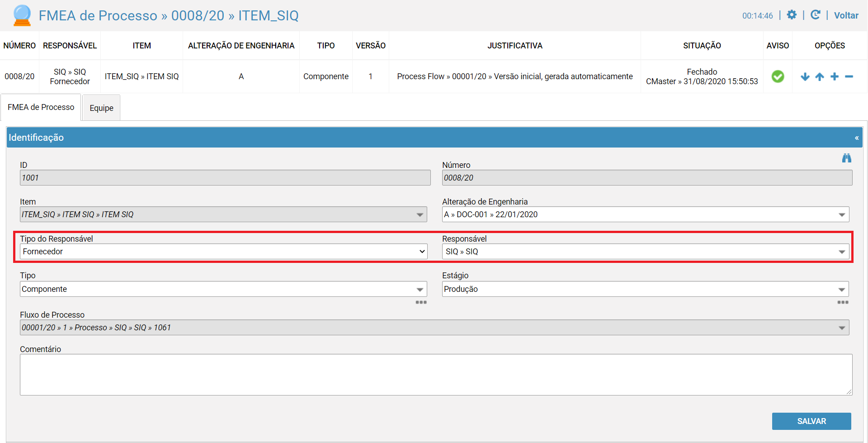The image size is (868, 443).
Task: Collapse the Identificação panel
Action: pos(857,138)
